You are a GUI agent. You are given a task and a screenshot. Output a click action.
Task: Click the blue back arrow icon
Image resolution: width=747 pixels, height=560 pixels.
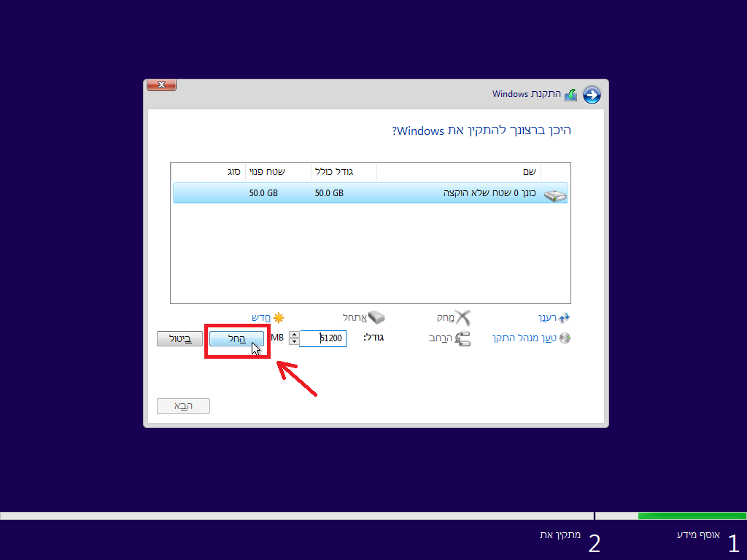[592, 95]
